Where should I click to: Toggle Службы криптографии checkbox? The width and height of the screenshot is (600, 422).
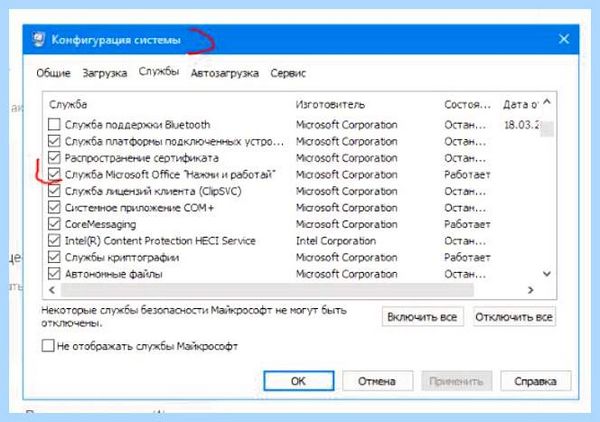[x=54, y=257]
